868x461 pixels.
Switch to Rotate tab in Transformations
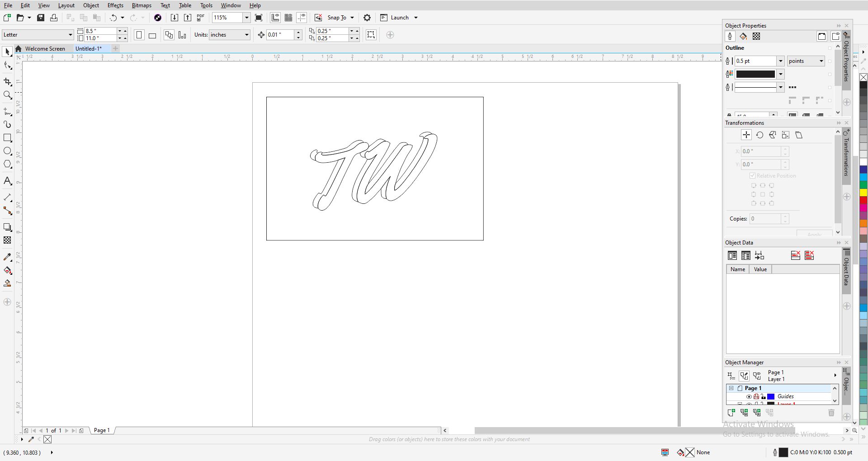[759, 135]
